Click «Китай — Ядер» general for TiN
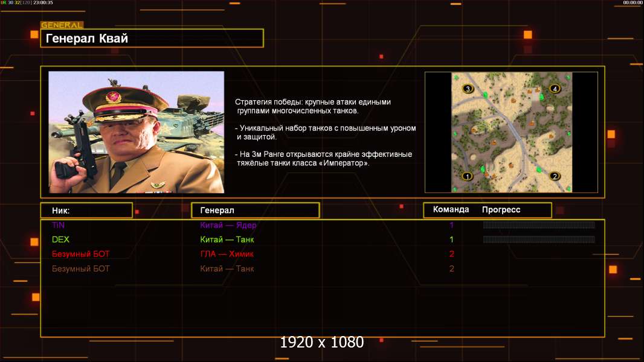644x362 pixels. coord(228,225)
